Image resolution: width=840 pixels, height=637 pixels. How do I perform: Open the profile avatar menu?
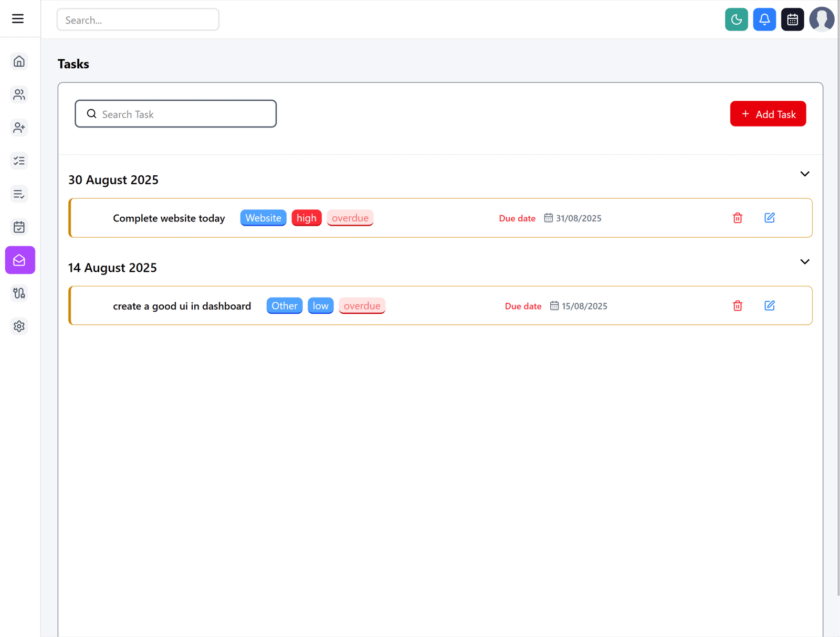coord(822,19)
